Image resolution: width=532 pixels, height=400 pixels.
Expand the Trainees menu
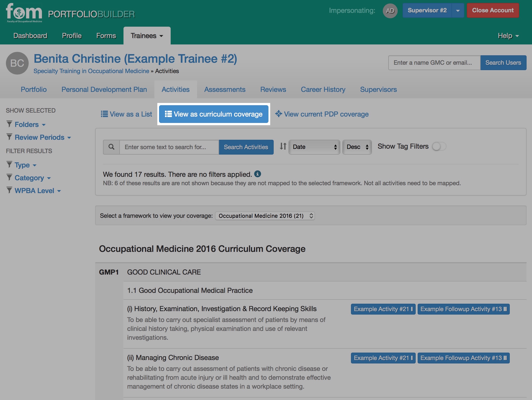click(x=147, y=36)
